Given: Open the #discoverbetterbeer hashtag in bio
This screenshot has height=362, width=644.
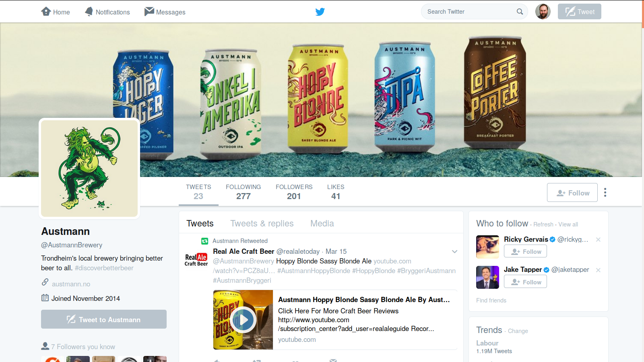Looking at the screenshot, I should pyautogui.click(x=104, y=268).
